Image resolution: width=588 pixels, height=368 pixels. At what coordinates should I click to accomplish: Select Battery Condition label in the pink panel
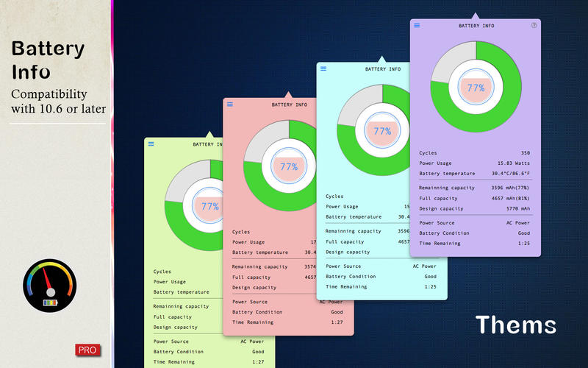point(257,312)
